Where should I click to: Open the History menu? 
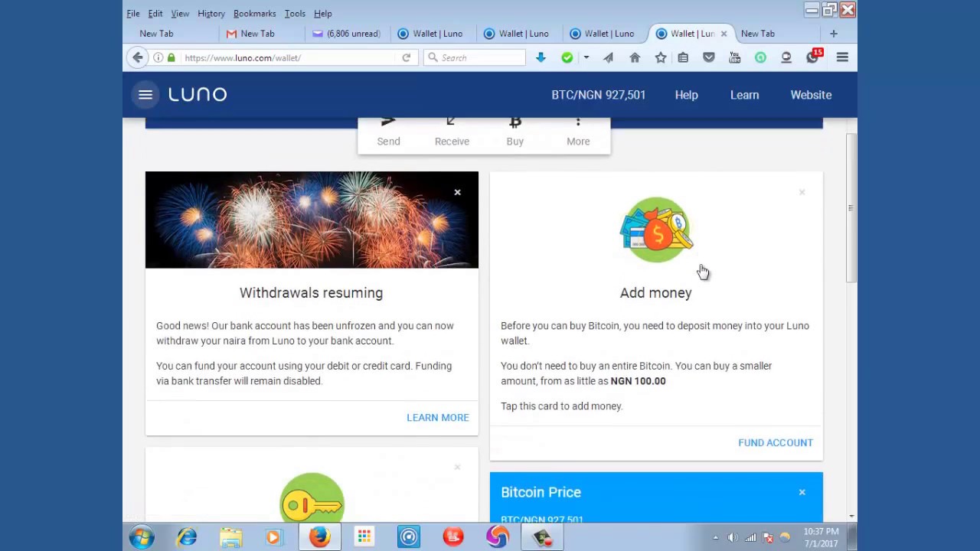211,14
